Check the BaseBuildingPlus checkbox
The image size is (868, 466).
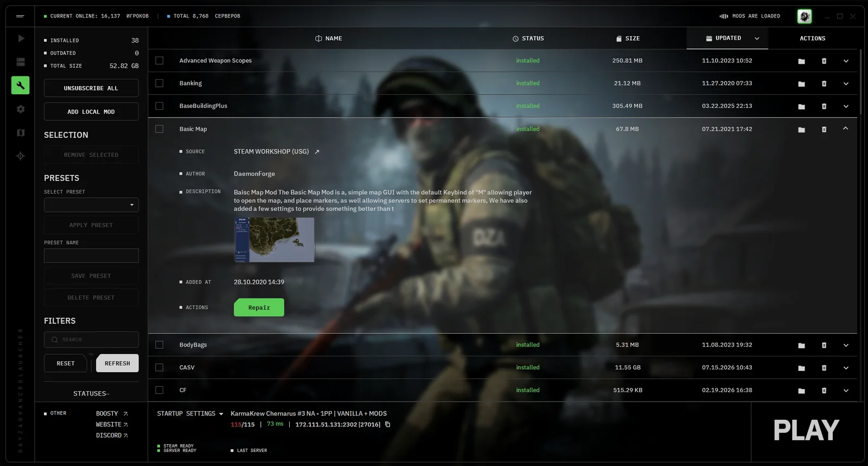pos(159,106)
